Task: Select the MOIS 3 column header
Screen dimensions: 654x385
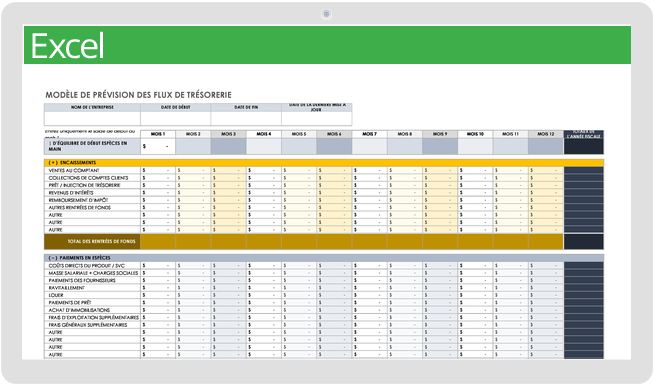Action: click(x=228, y=134)
